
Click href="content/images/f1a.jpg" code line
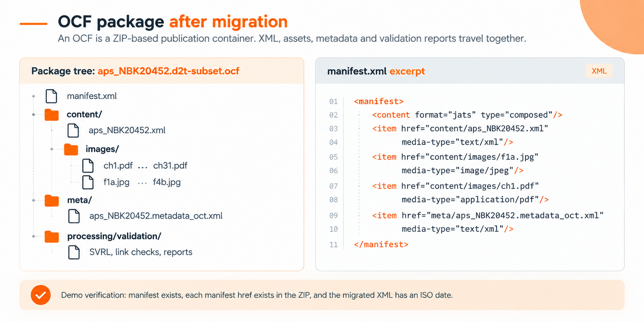(455, 157)
